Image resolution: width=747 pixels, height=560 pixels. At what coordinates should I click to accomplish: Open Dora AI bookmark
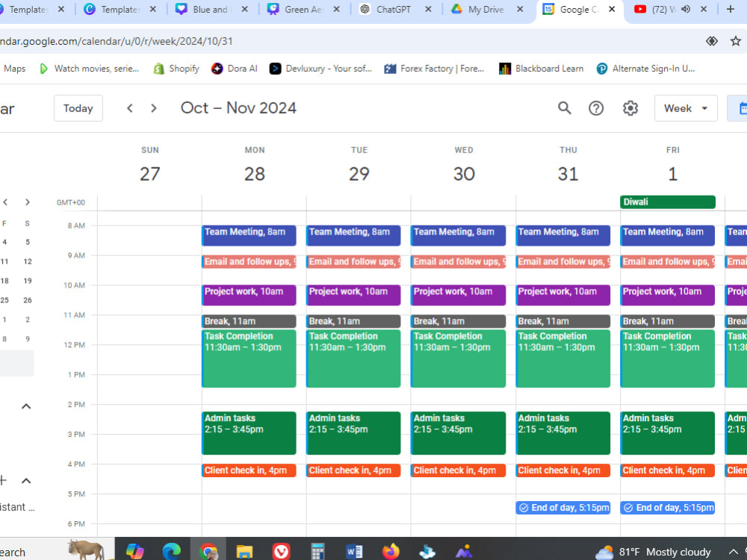click(x=235, y=69)
